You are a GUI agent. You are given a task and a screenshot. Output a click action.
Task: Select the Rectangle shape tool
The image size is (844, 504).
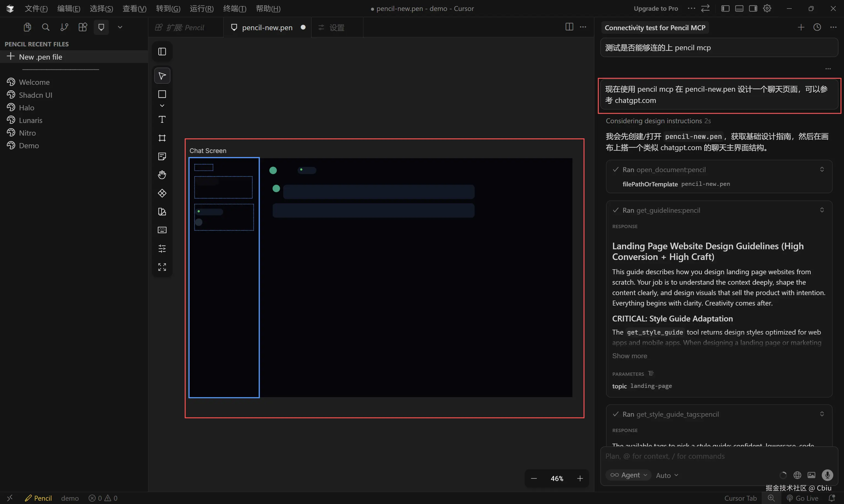(162, 94)
